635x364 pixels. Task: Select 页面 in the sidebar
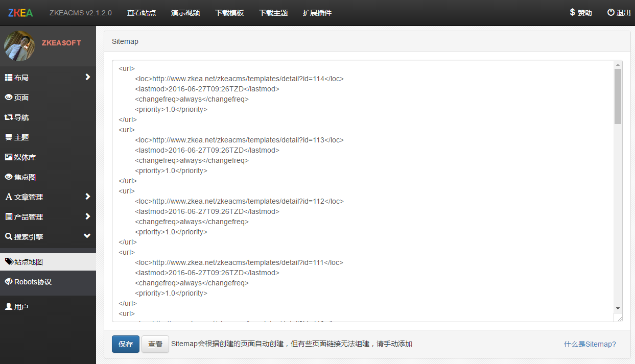[x=21, y=97]
